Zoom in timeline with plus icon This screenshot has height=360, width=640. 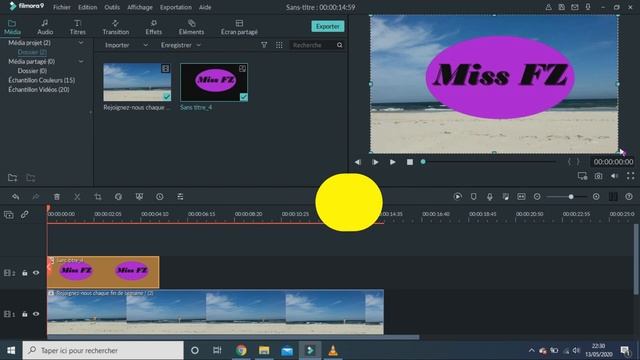[x=596, y=197]
